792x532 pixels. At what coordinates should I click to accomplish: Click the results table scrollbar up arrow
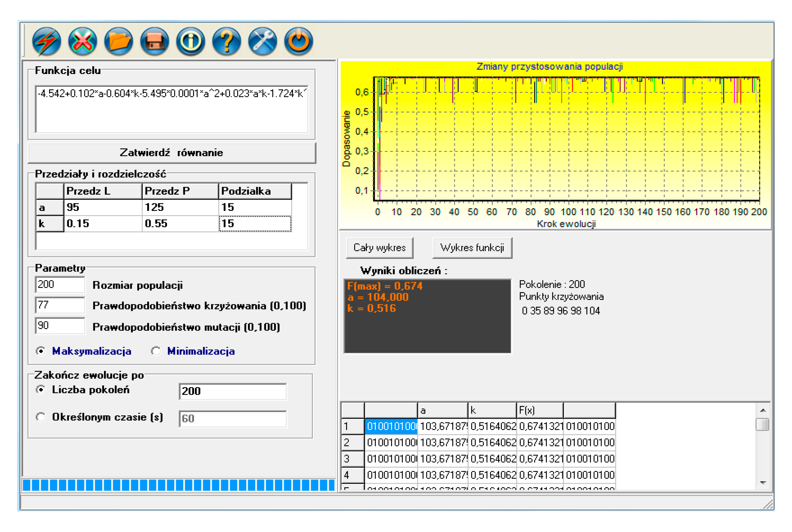pos(762,410)
